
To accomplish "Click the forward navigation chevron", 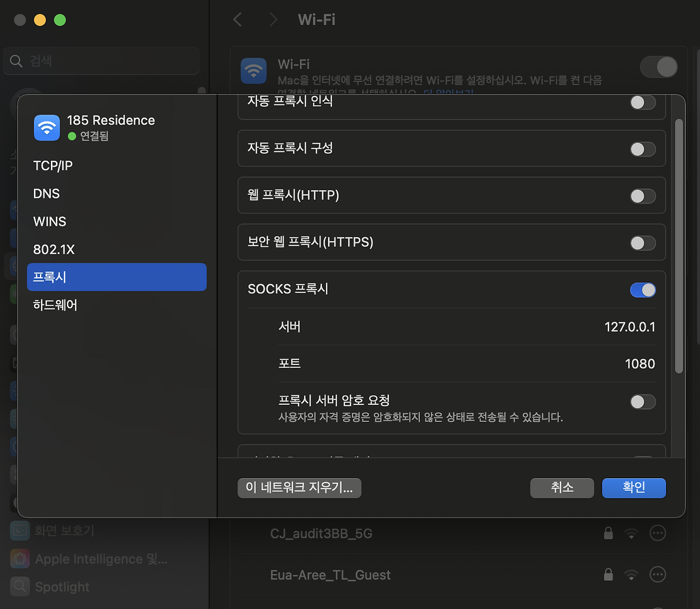I will click(x=273, y=19).
